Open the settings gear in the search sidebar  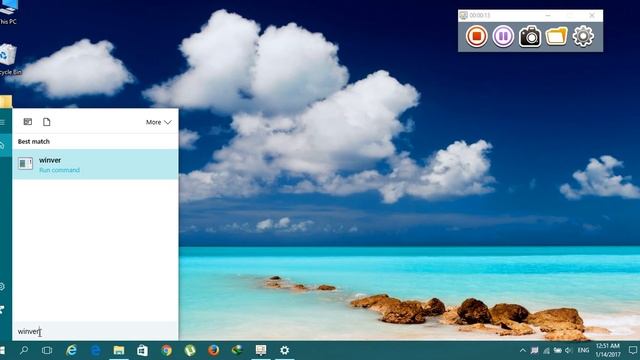2,287
